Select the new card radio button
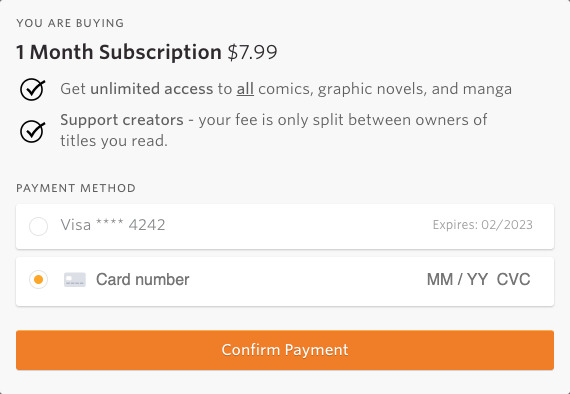Screen dimensions: 570x394 (39, 280)
